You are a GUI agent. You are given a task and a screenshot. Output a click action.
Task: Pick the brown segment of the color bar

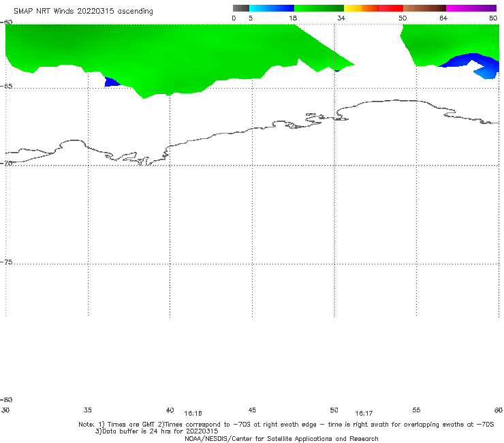click(424, 8)
